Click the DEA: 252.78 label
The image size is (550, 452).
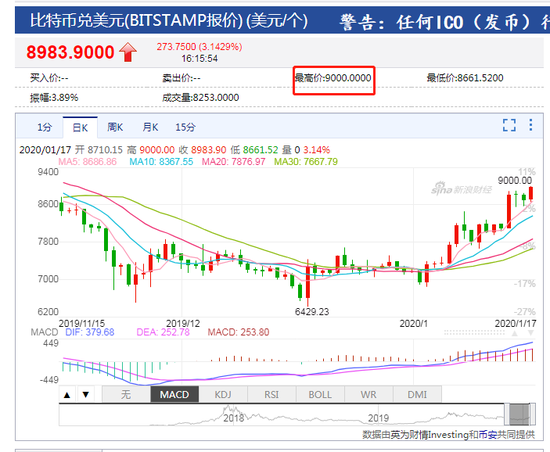[163, 332]
